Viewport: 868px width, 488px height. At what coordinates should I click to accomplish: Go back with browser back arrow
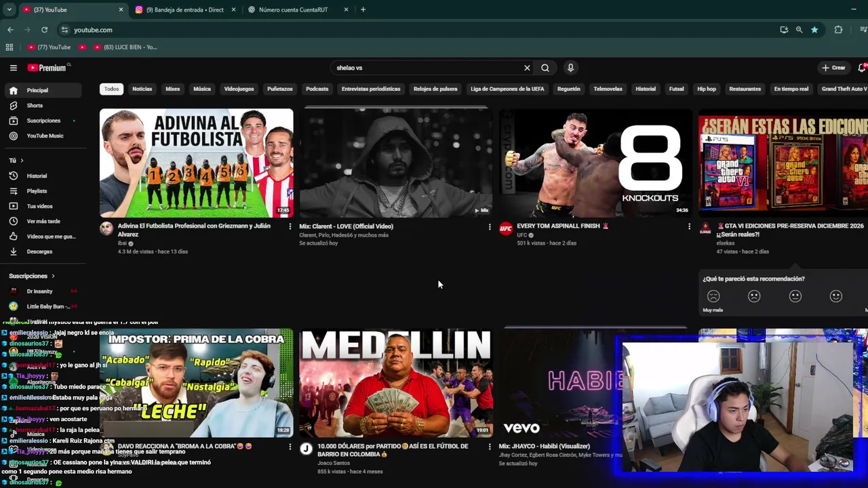pos(10,30)
